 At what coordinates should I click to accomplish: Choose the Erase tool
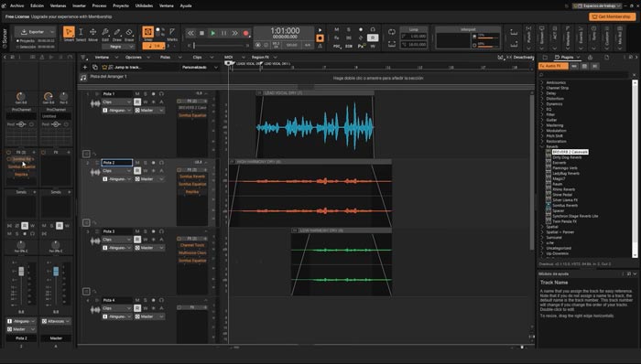pos(129,32)
